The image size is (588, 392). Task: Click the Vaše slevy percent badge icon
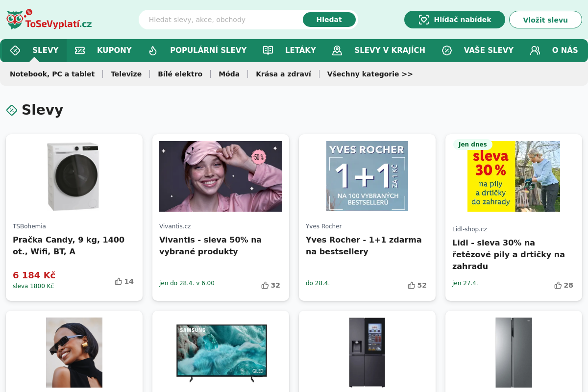pyautogui.click(x=447, y=50)
